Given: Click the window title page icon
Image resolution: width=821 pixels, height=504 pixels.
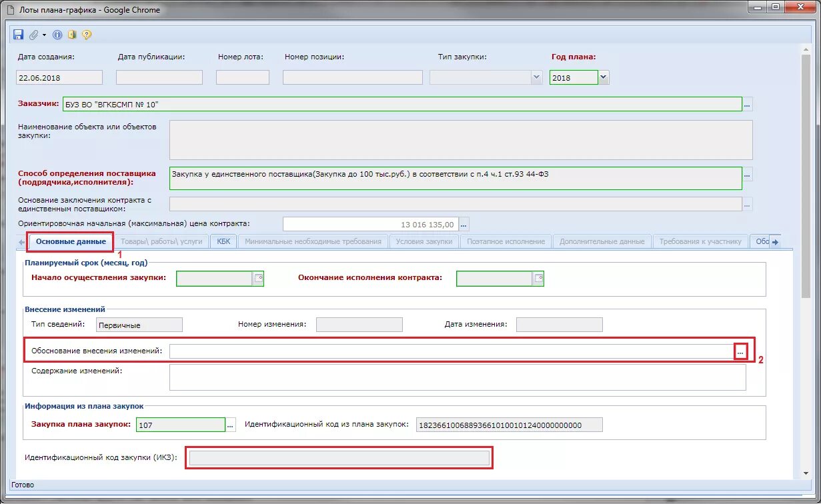Looking at the screenshot, I should pos(9,10).
